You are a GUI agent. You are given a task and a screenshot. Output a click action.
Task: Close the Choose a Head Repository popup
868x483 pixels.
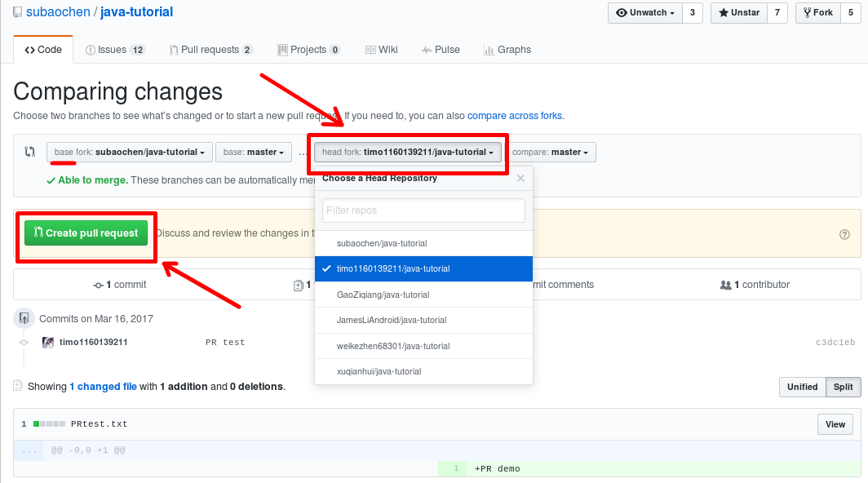(x=520, y=179)
